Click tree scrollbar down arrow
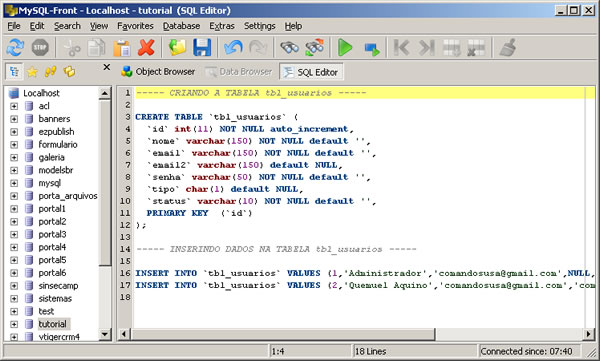600x361 pixels. (104, 334)
